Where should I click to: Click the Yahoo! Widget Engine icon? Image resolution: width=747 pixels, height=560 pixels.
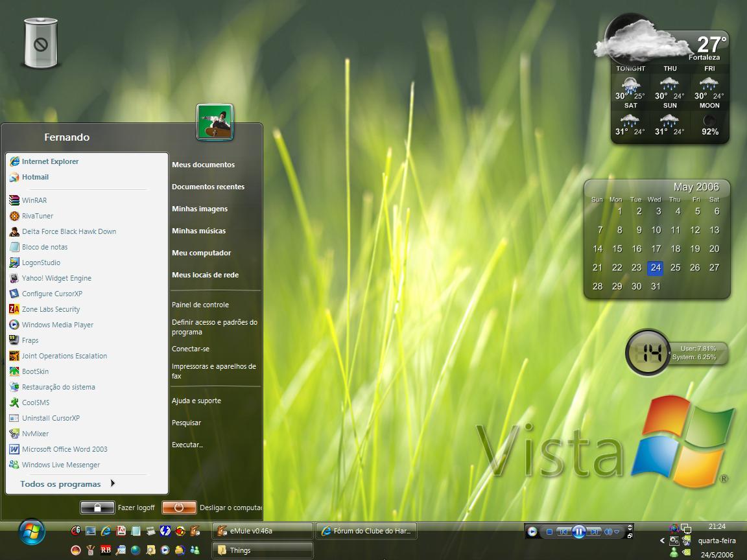point(14,278)
